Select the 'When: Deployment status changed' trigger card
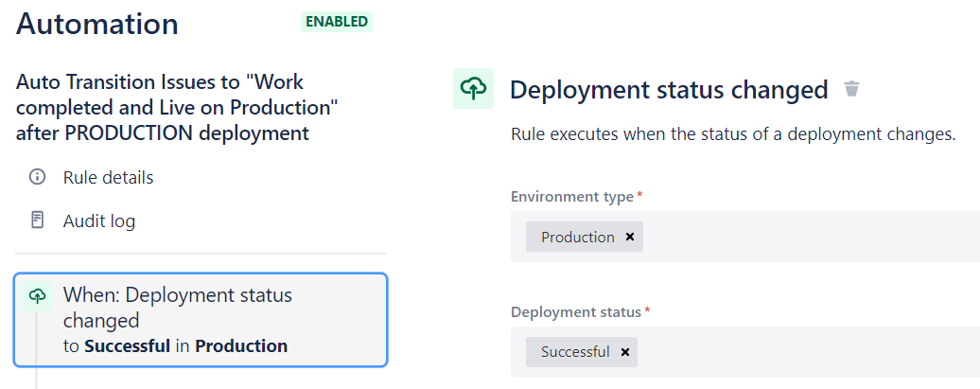Screen dimensions: 980x389 200,320
